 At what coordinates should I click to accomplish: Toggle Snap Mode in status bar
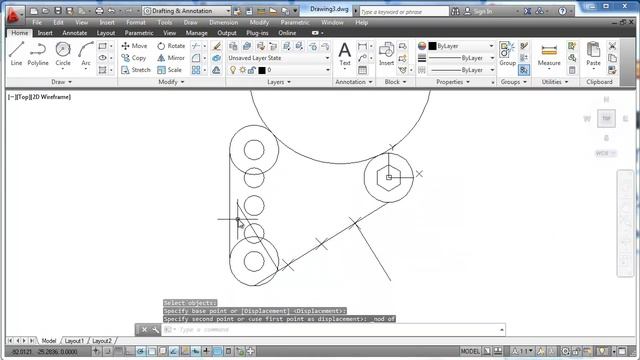[107, 351]
